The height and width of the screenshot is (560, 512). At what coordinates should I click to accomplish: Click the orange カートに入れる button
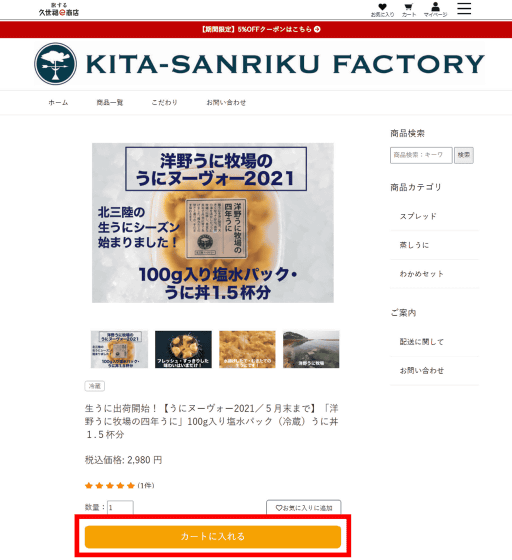point(213,536)
